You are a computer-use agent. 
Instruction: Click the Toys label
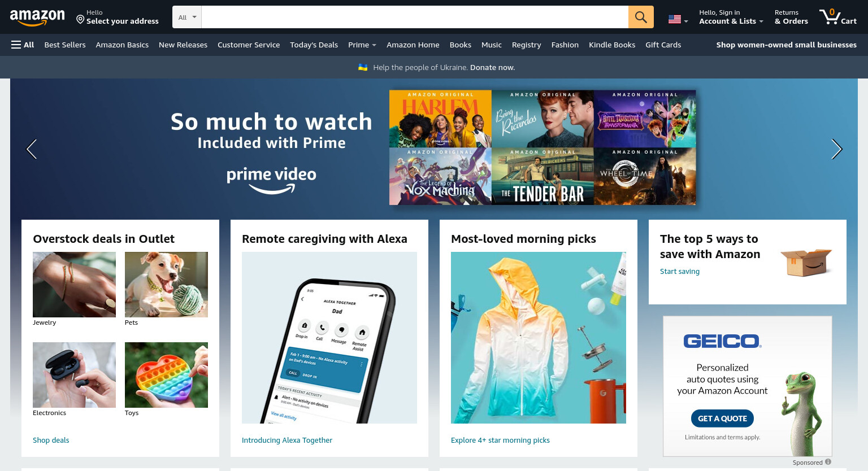[132, 413]
